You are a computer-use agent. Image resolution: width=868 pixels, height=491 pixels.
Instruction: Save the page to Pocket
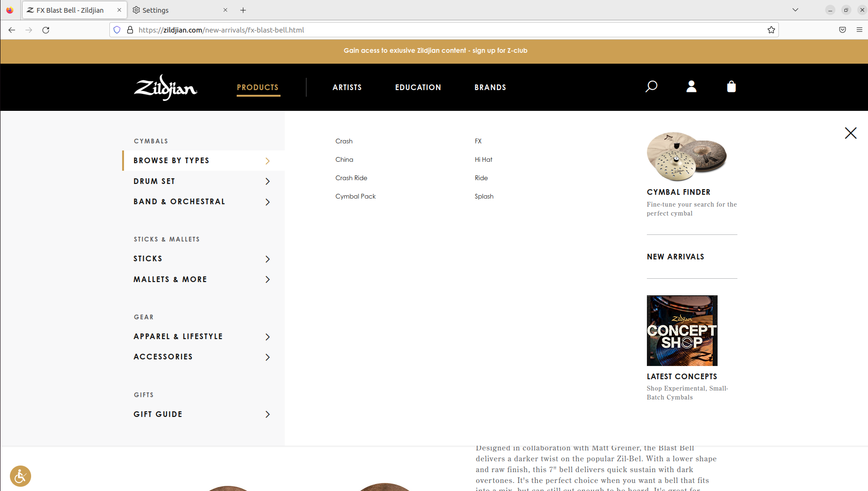coord(843,30)
